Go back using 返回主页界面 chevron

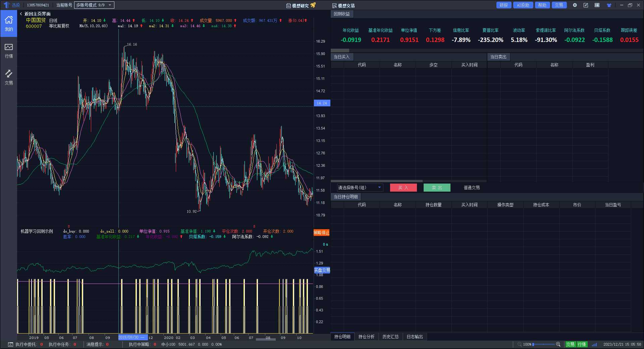coord(21,14)
